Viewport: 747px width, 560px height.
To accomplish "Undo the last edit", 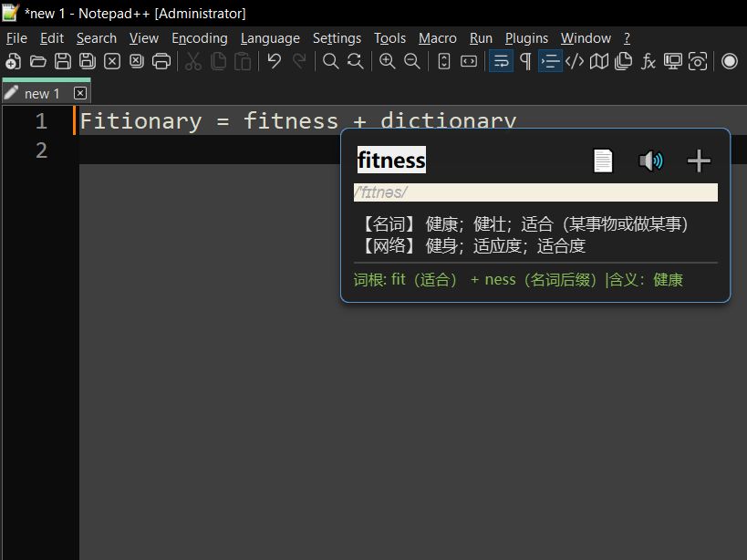I will (x=274, y=61).
